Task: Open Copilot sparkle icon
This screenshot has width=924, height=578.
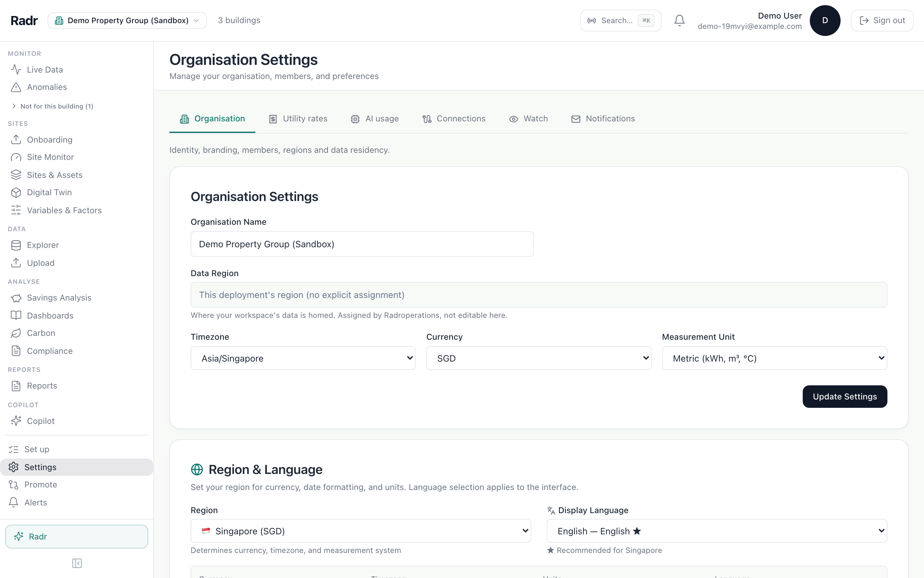Action: click(x=16, y=421)
